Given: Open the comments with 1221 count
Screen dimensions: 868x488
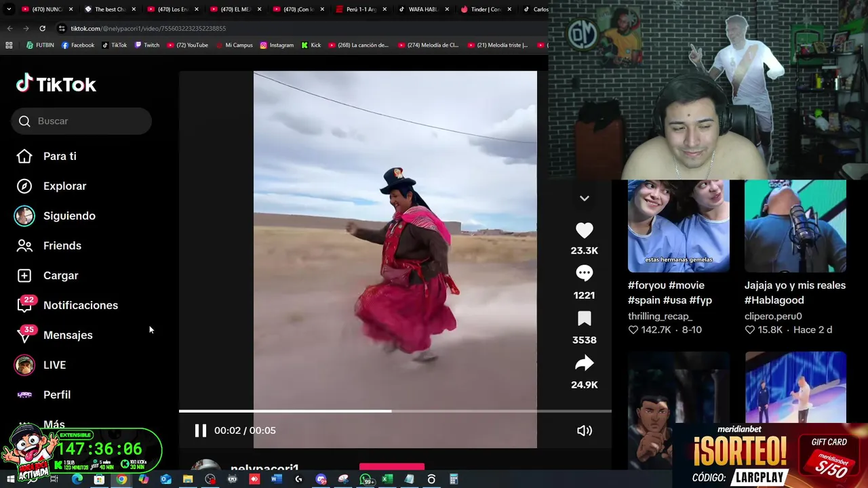Looking at the screenshot, I should [x=584, y=273].
